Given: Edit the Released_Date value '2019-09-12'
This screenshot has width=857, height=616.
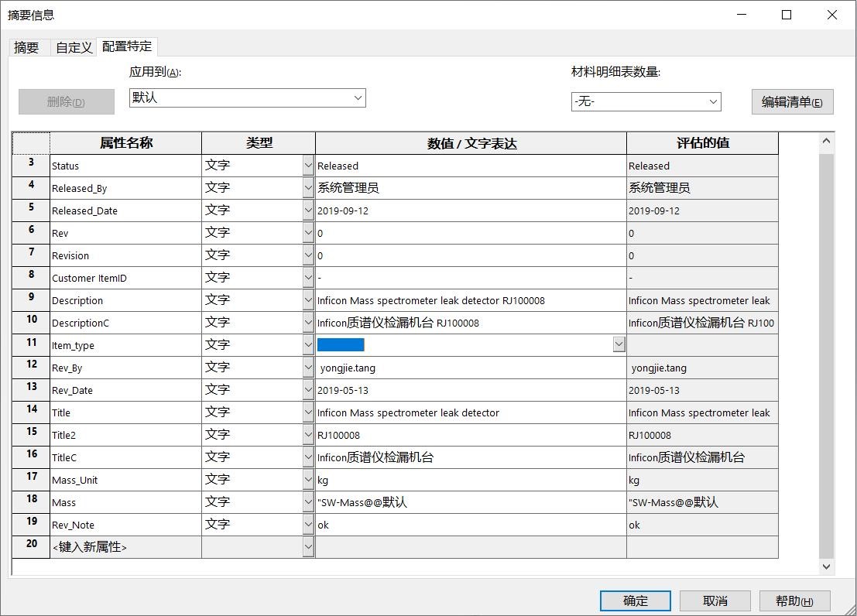Looking at the screenshot, I should coord(471,210).
